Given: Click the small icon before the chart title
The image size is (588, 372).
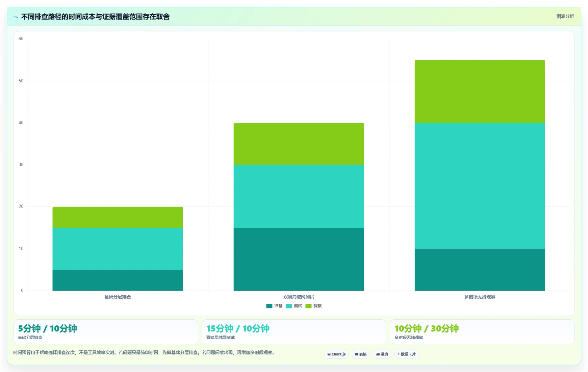Looking at the screenshot, I should tap(16, 17).
